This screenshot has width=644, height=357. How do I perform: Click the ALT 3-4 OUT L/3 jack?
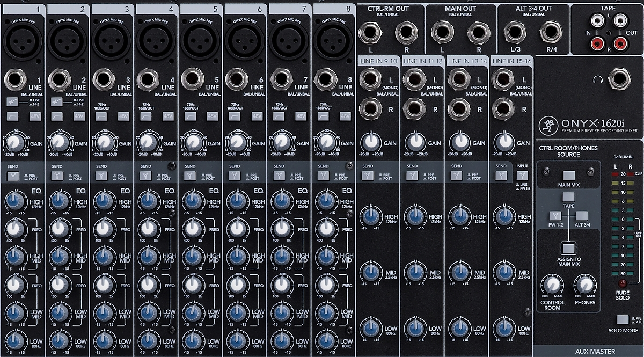516,32
